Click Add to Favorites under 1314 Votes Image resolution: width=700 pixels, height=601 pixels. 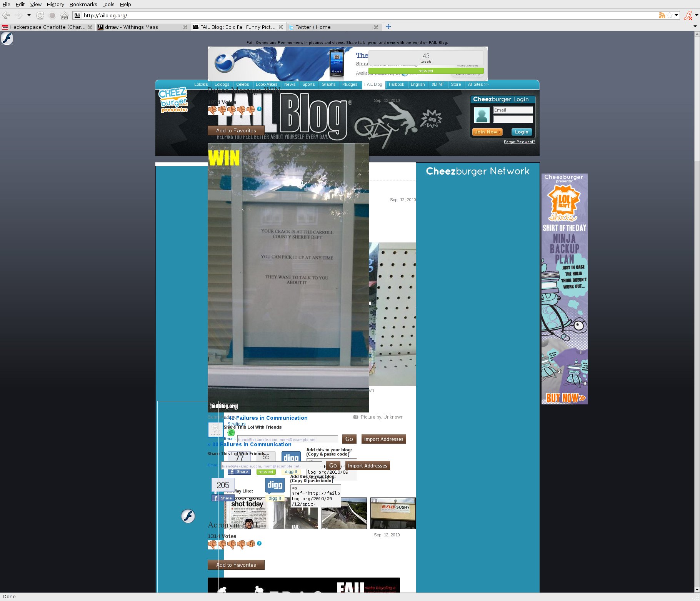(x=236, y=565)
